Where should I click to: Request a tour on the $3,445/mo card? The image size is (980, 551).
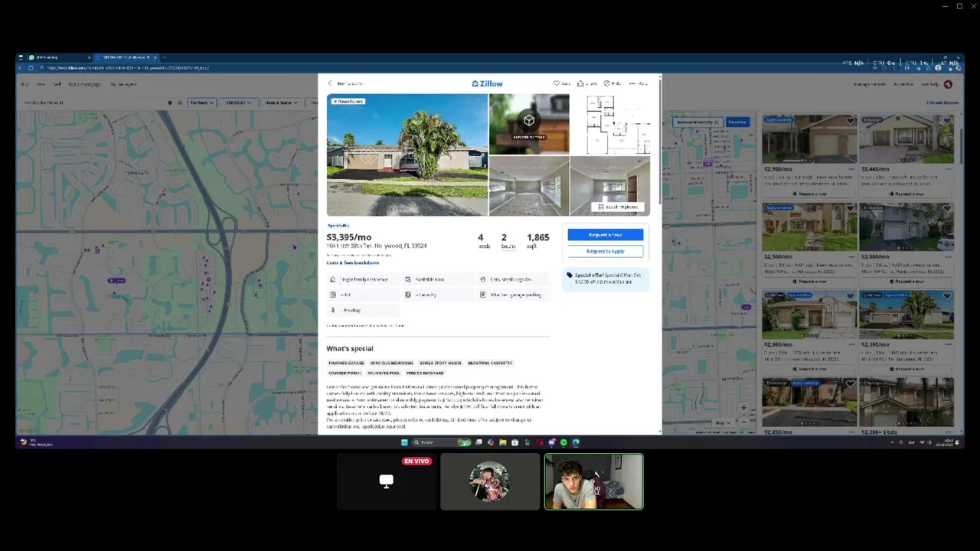(906, 194)
